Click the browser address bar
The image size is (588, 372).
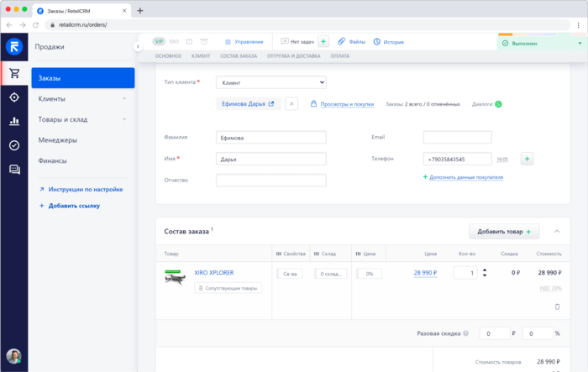click(x=307, y=24)
